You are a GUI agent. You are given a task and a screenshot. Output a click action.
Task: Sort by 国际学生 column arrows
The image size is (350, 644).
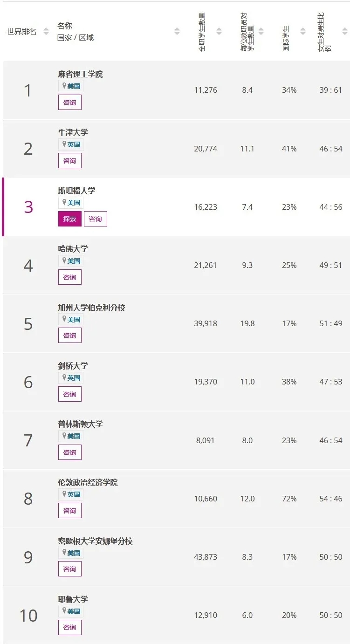[303, 32]
